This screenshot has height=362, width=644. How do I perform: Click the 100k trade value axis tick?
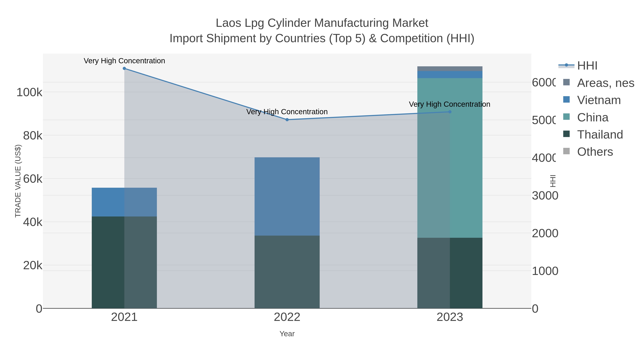click(x=30, y=92)
